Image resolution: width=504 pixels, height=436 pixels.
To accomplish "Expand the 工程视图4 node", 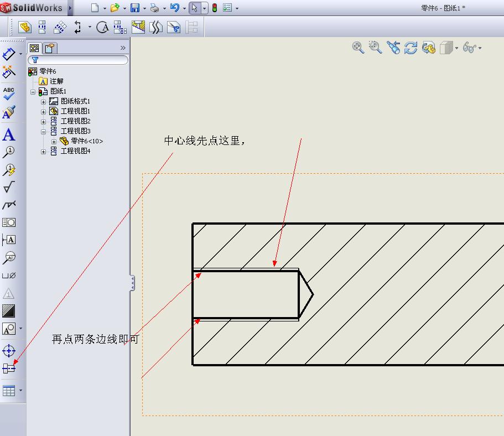I will [43, 152].
